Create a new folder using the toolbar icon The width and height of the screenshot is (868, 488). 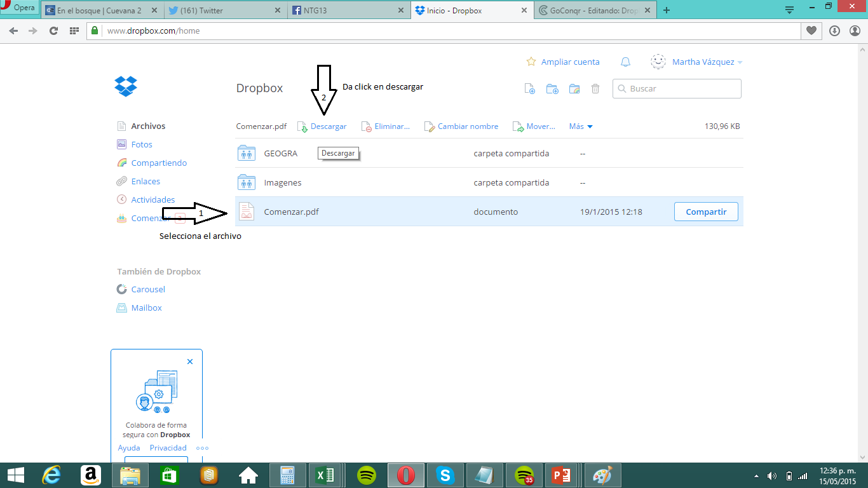point(552,89)
